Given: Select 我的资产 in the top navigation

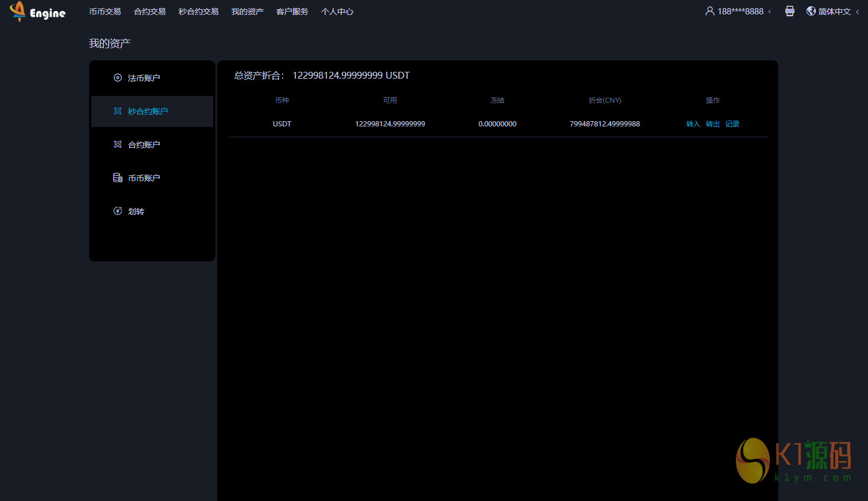Looking at the screenshot, I should pos(248,11).
